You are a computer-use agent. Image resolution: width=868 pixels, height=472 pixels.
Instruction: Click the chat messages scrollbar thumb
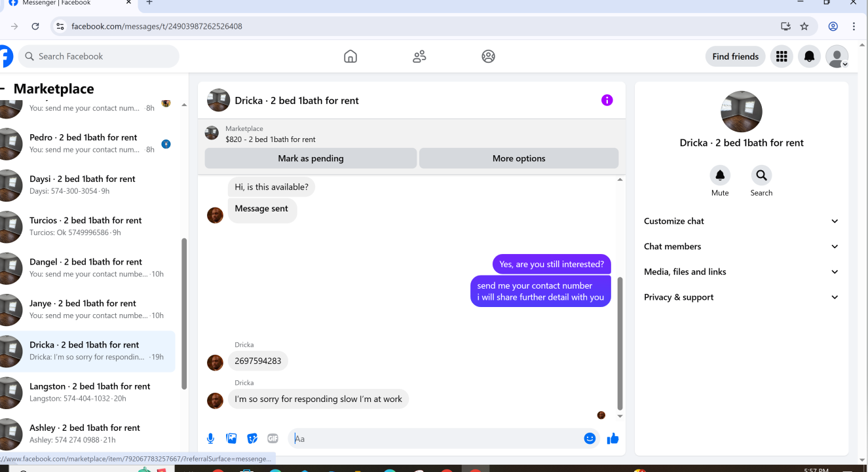tap(620, 343)
